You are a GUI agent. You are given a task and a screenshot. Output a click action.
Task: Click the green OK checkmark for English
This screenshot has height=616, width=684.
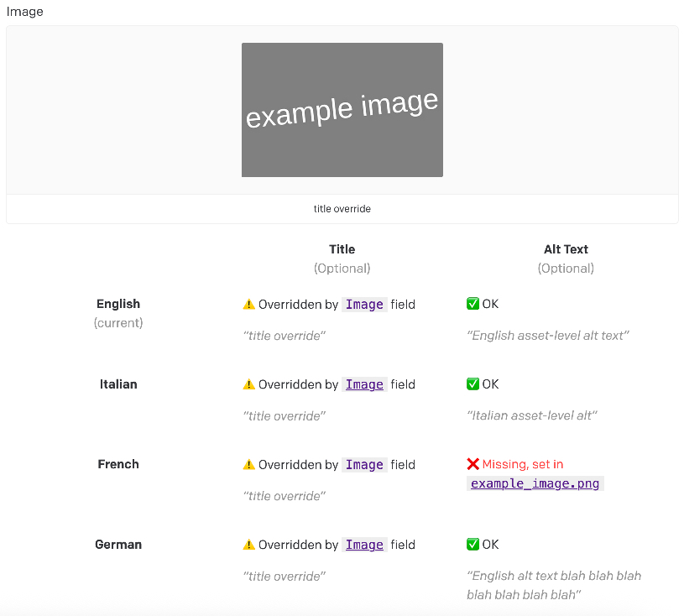[473, 304]
